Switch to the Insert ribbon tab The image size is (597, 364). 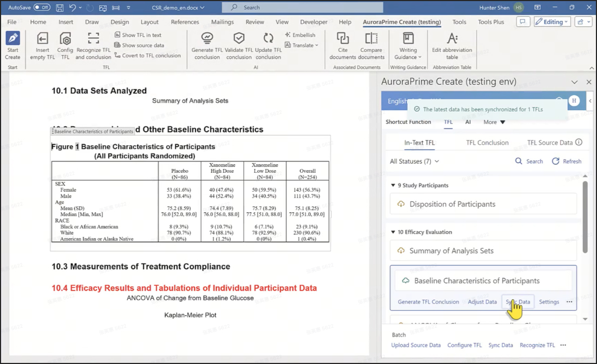pyautogui.click(x=65, y=22)
